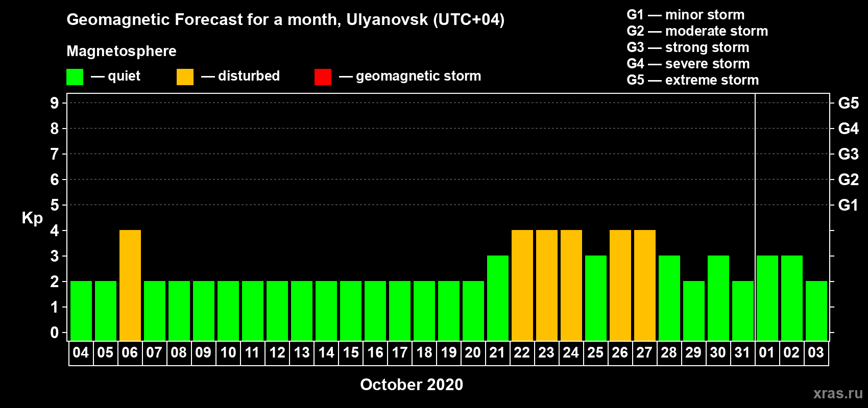Click the Kp axis label

[x=32, y=218]
